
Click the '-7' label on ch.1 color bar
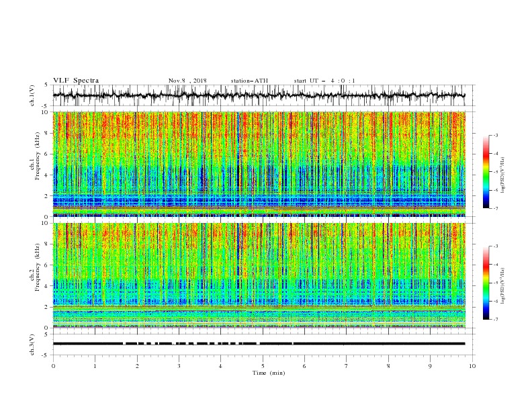(496, 208)
